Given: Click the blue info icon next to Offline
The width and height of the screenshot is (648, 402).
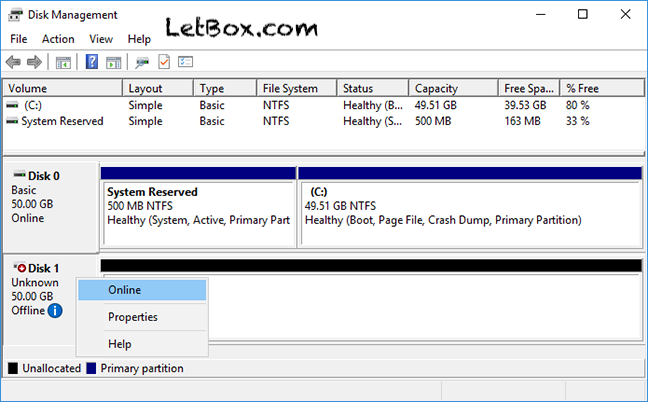Looking at the screenshot, I should (x=55, y=311).
